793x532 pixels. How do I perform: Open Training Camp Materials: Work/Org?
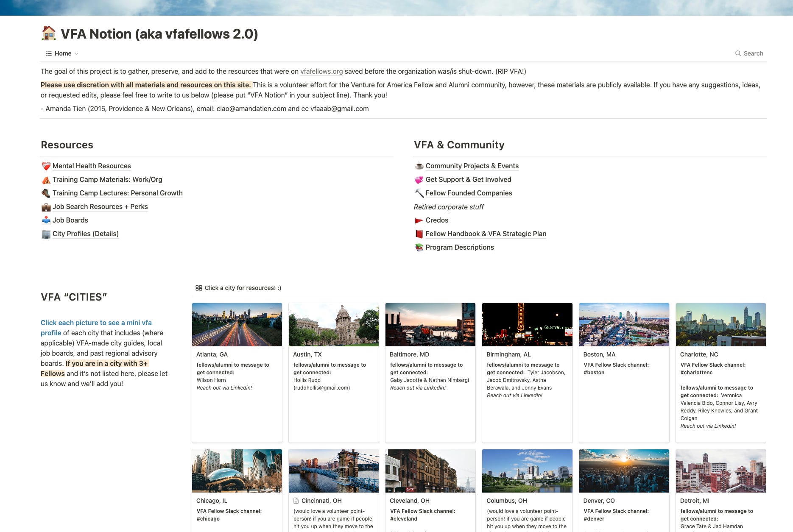point(107,179)
